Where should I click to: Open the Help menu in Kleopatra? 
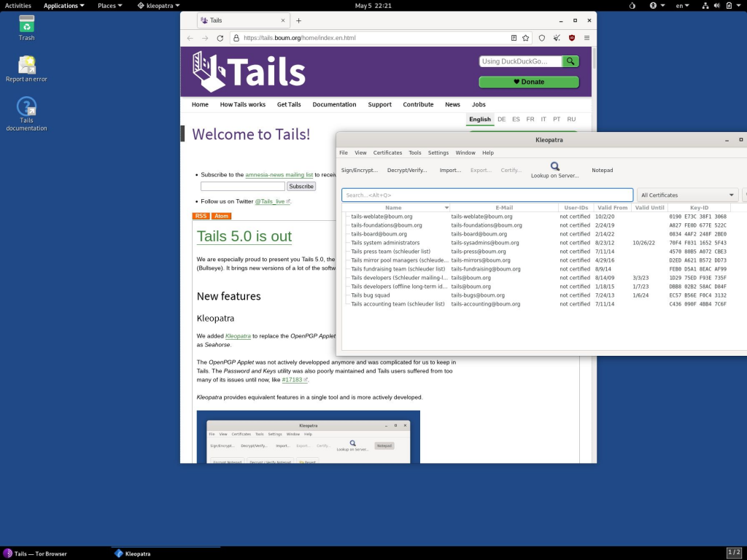point(488,153)
